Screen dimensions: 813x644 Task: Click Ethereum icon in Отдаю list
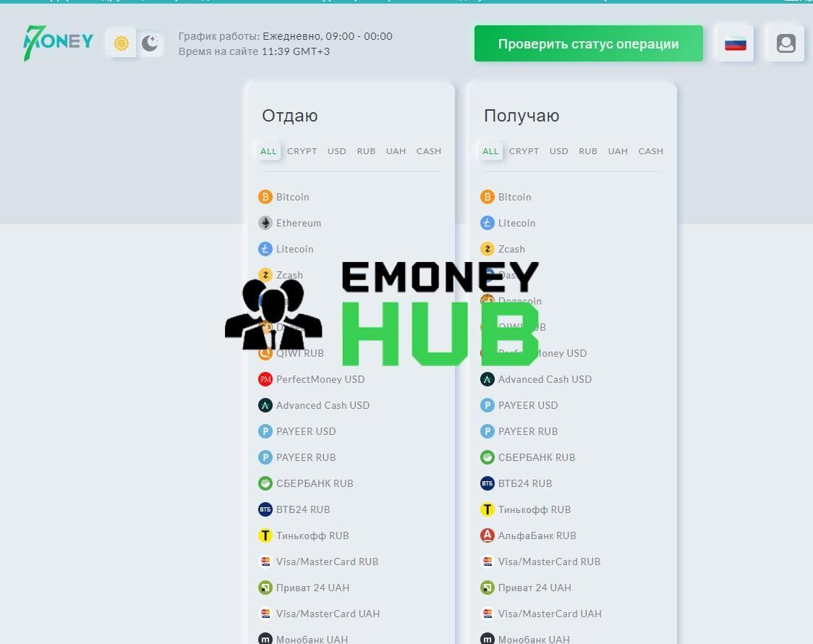[265, 223]
